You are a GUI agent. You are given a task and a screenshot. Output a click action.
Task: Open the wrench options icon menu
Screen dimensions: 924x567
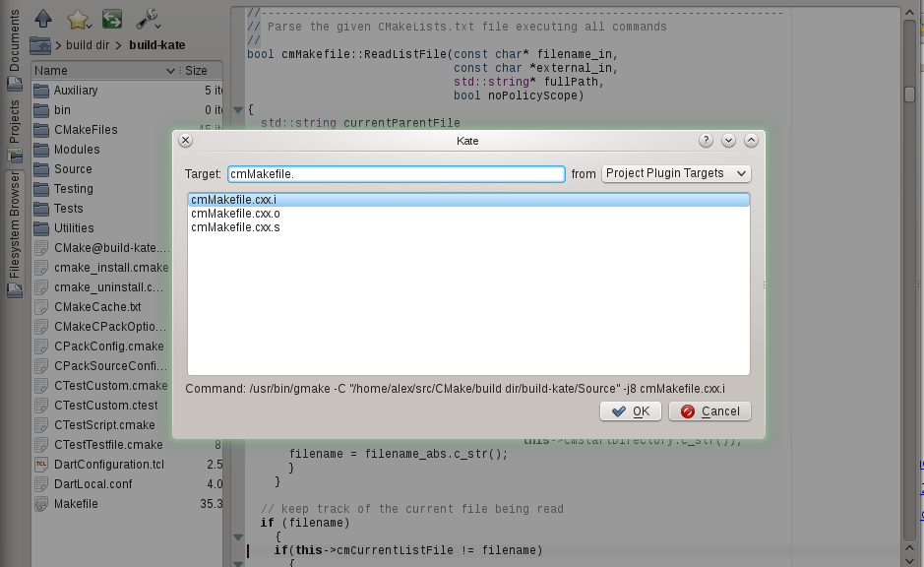(x=149, y=19)
